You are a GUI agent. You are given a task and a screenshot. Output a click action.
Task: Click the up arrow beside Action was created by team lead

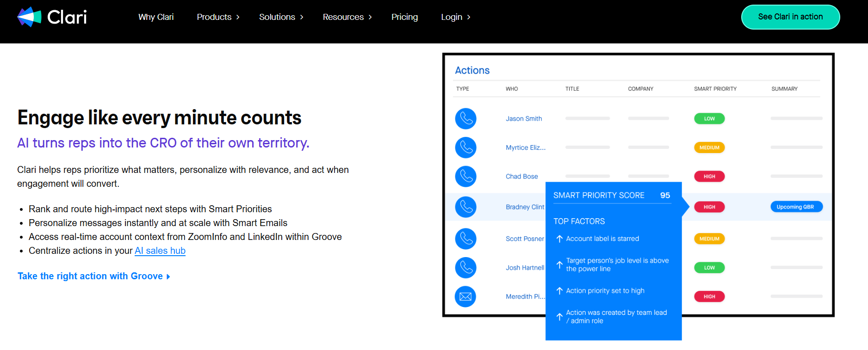pyautogui.click(x=559, y=317)
